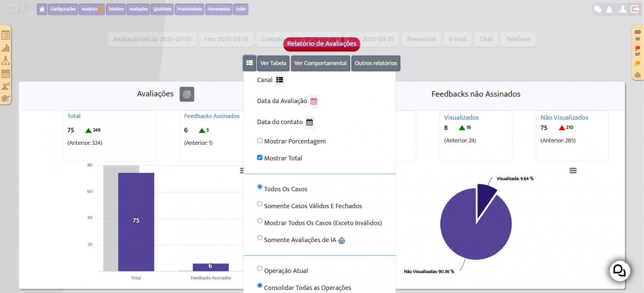Viewport: 644px width, 293px height.
Task: Click the "(Anterior: 324)" text
Action: (x=85, y=143)
